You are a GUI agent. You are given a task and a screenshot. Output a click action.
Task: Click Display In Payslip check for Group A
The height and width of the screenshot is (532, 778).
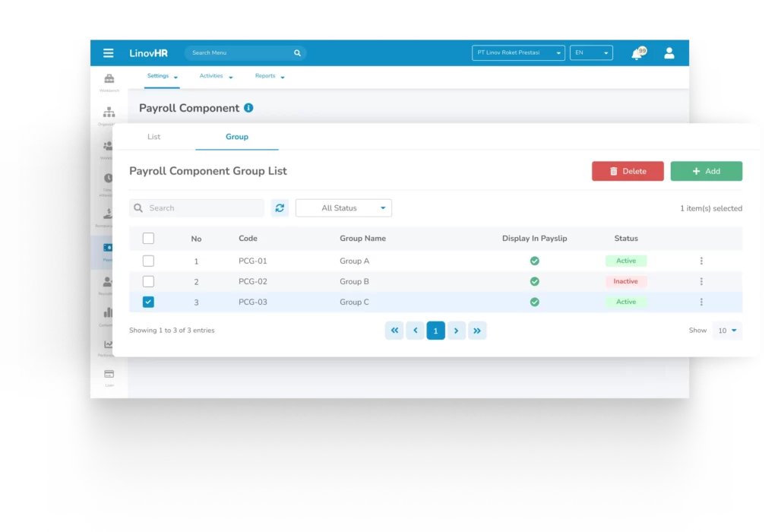pyautogui.click(x=534, y=261)
